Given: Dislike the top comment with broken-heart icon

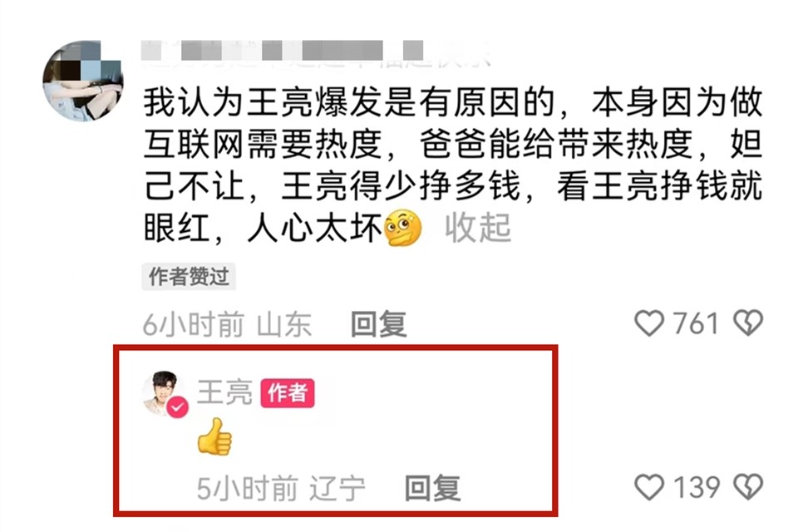Looking at the screenshot, I should click(748, 323).
